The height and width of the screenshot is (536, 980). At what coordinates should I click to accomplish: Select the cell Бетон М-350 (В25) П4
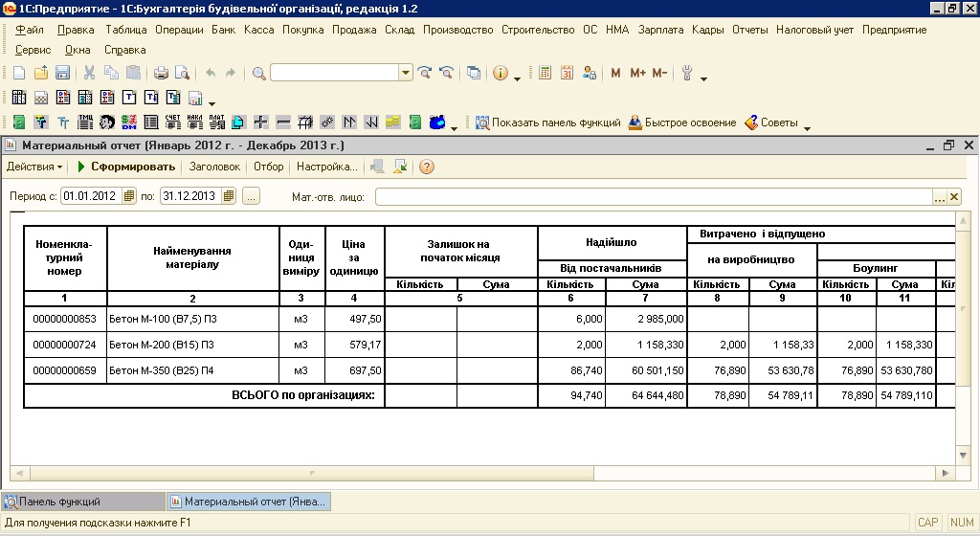click(193, 370)
